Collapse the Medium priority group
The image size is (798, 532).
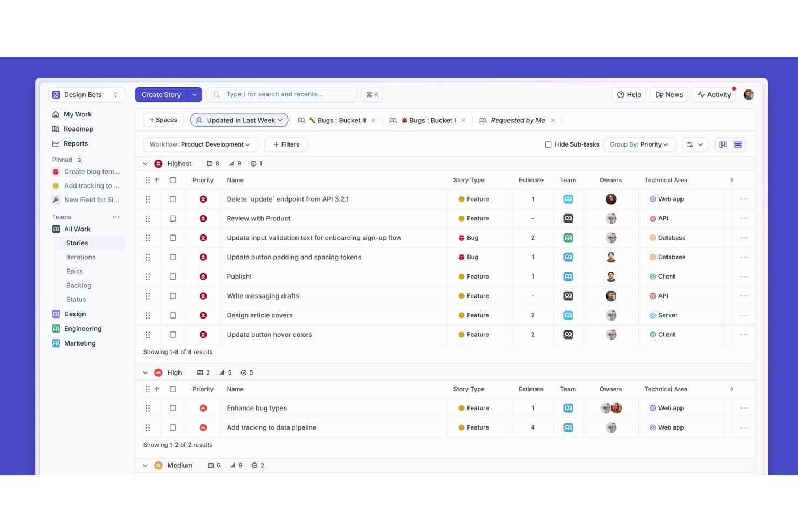tap(145, 465)
